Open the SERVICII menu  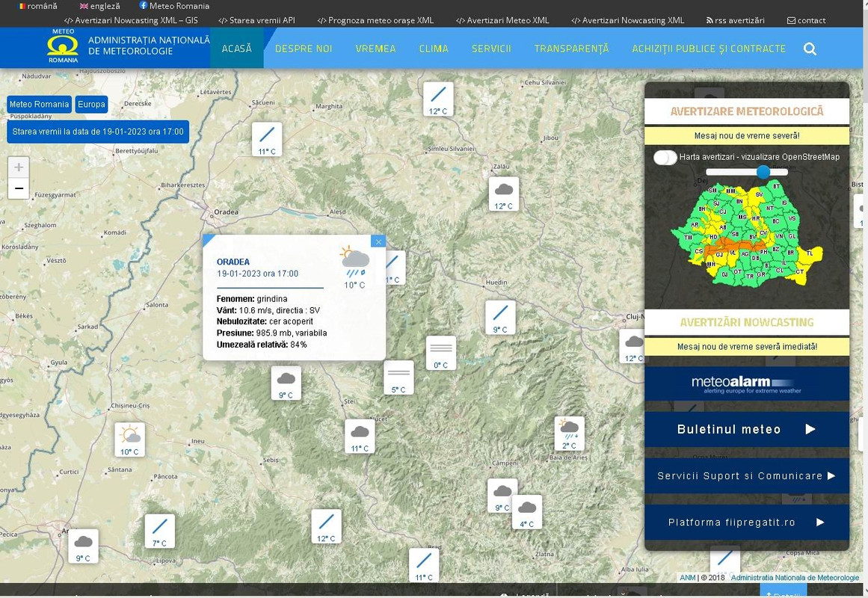[x=491, y=49]
